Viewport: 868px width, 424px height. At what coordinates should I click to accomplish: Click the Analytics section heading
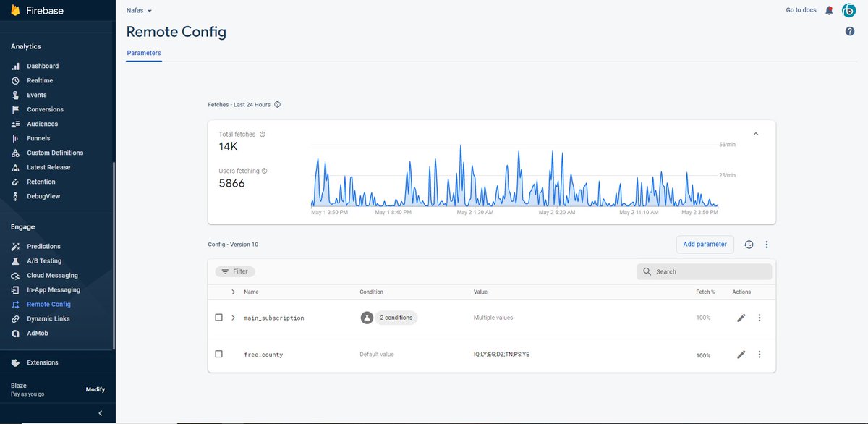(x=26, y=46)
